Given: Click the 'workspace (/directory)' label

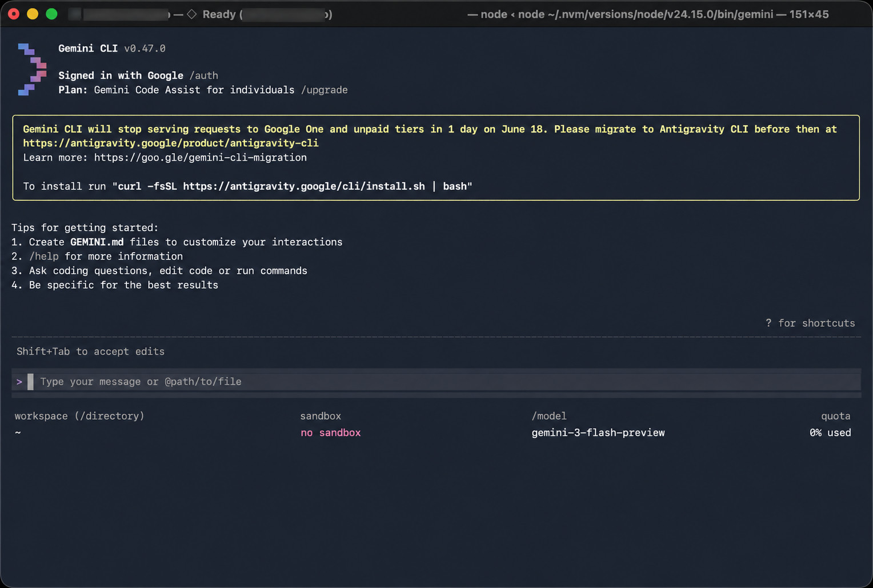Looking at the screenshot, I should (x=79, y=416).
